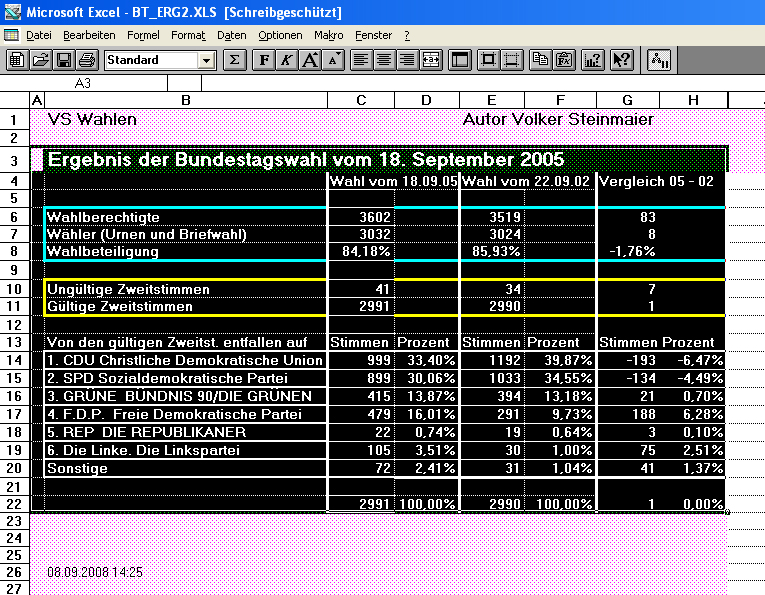The image size is (765, 595).
Task: Toggle italic formatting in the toolbar
Action: 287,60
